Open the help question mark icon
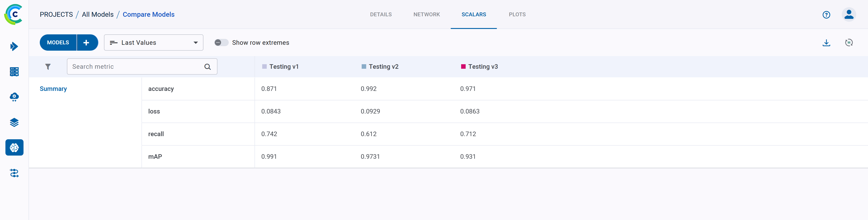Viewport: 868px width, 220px height. [826, 15]
